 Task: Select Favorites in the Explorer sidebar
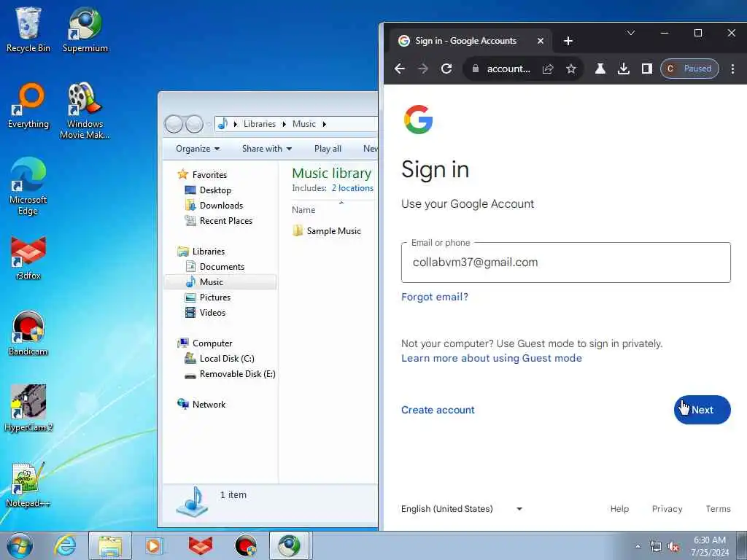pos(203,175)
